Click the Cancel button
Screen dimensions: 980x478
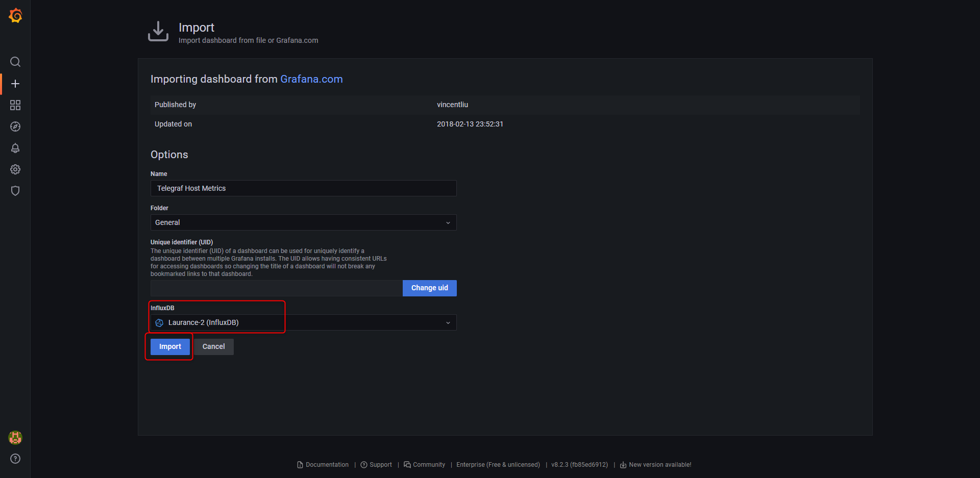(213, 347)
